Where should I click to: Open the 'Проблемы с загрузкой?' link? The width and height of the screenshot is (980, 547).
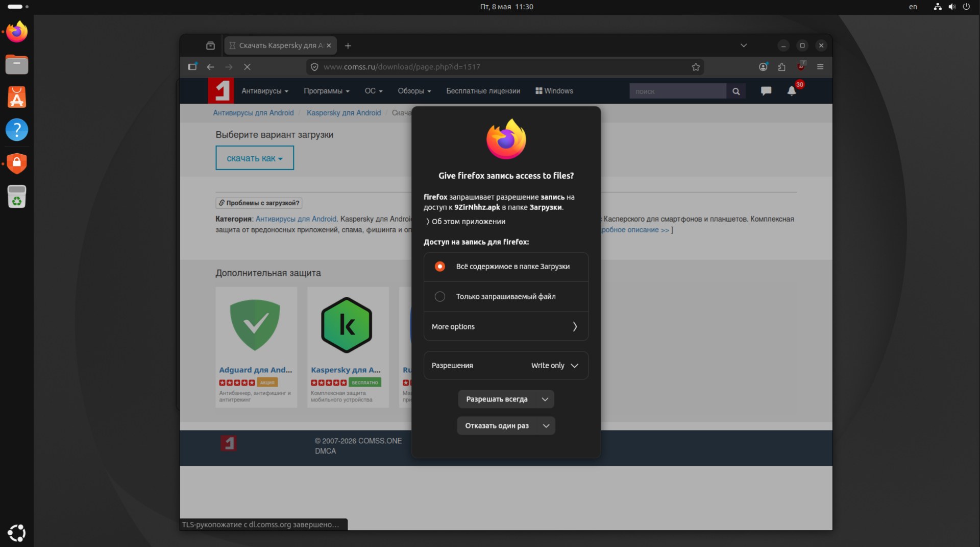coord(259,203)
